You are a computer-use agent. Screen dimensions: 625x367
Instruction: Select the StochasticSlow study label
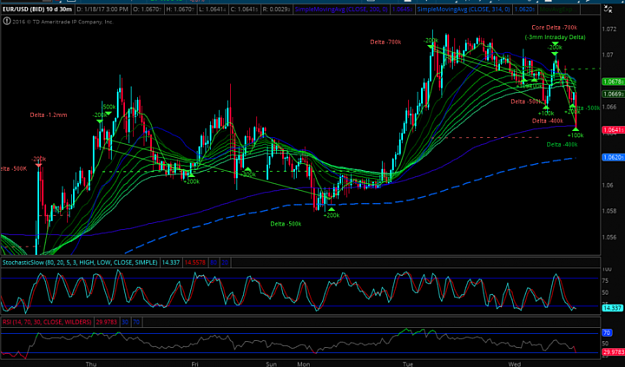80,262
